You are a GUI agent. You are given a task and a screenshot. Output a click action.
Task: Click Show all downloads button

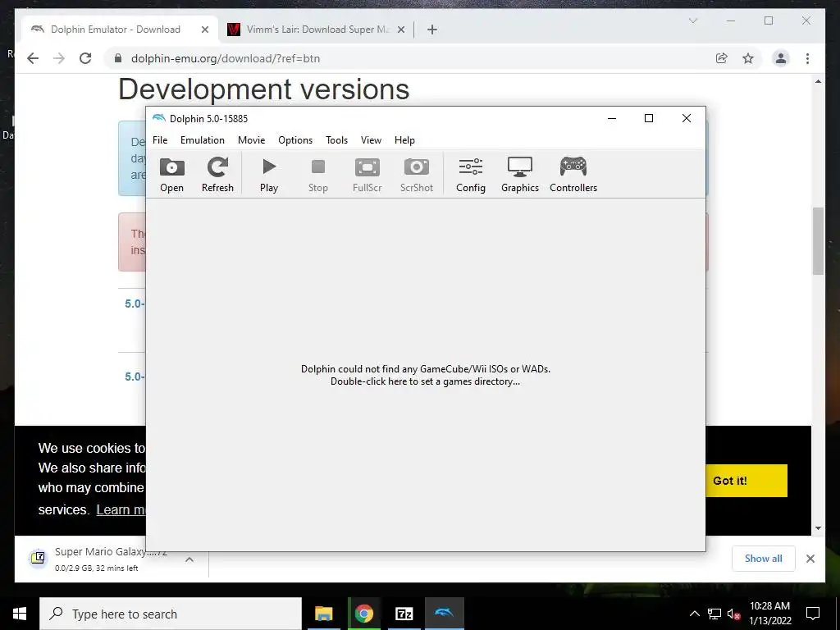[764, 558]
